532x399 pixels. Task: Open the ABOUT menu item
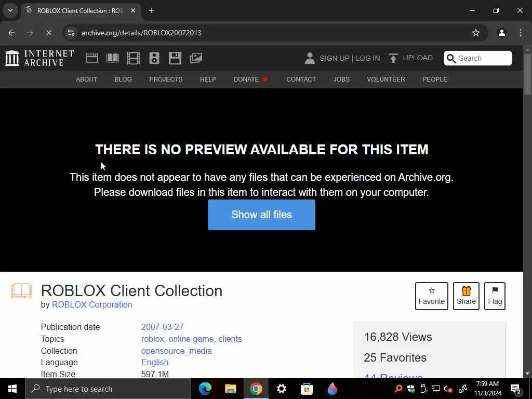point(87,79)
